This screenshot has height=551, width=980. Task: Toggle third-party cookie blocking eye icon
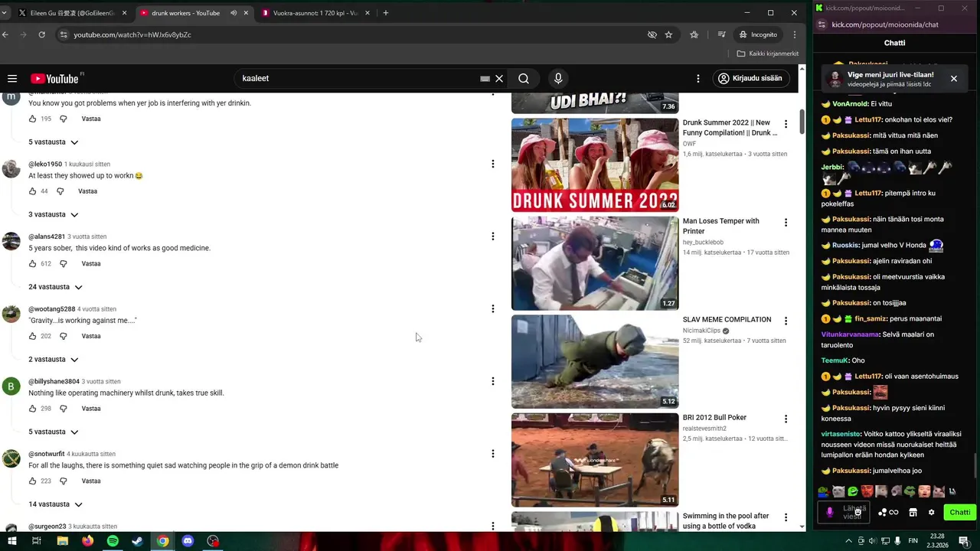point(652,34)
